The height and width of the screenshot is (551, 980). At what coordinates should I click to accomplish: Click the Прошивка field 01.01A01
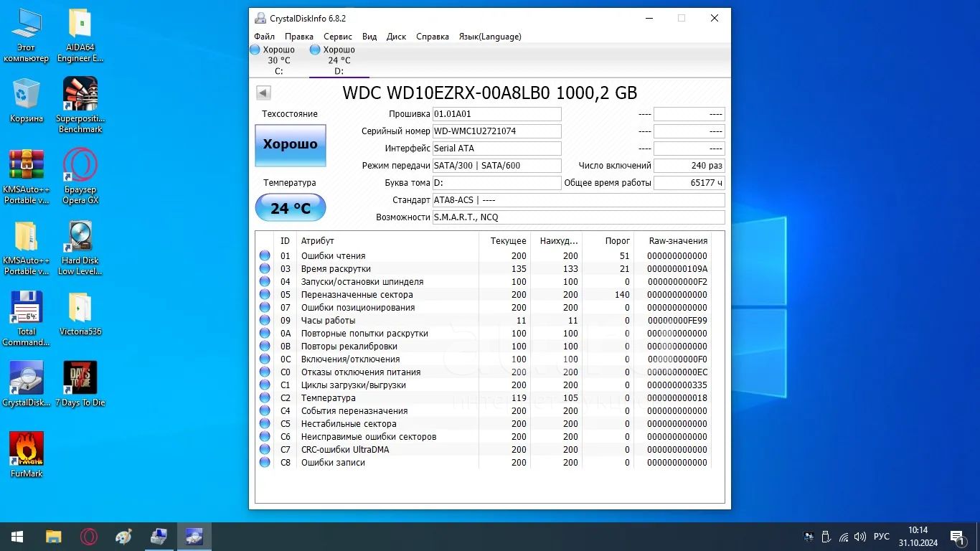point(496,114)
